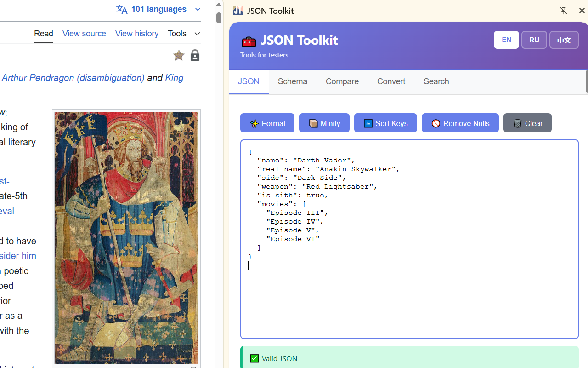The image size is (588, 368).
Task: Click inside the JSON text editor
Action: pos(409,239)
